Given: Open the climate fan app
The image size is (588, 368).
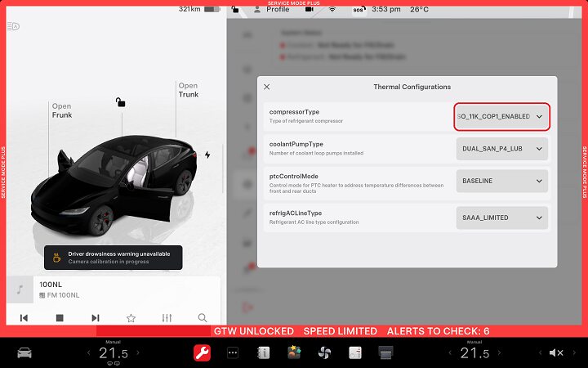Looking at the screenshot, I should [323, 352].
